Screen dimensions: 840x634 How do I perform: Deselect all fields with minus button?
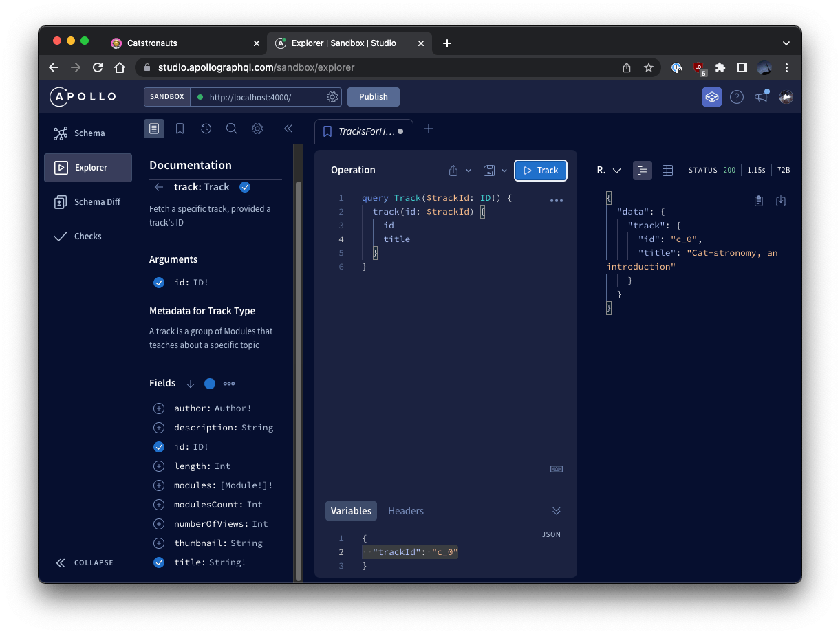pyautogui.click(x=210, y=384)
